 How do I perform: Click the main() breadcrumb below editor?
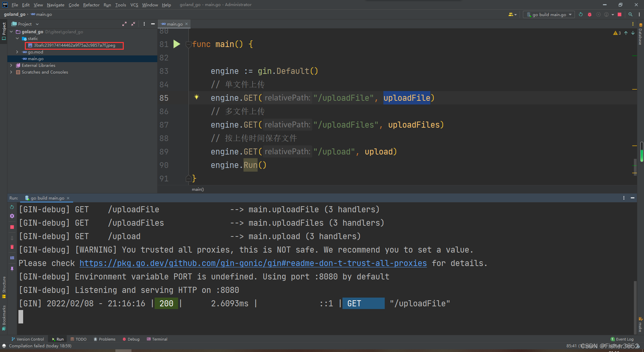[x=198, y=189]
